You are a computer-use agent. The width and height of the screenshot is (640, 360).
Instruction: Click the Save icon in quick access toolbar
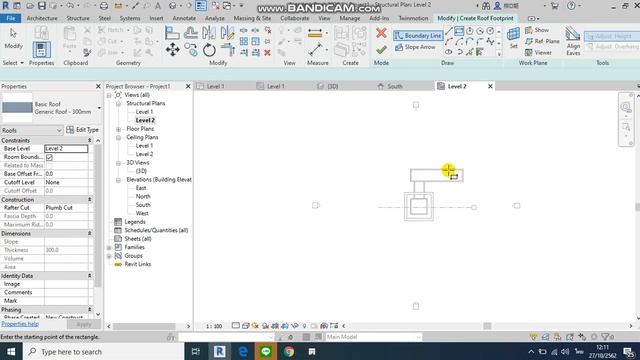click(x=42, y=6)
